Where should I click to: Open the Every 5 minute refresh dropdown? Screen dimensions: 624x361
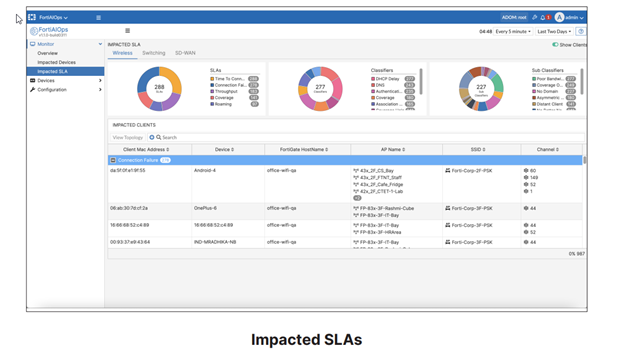513,31
